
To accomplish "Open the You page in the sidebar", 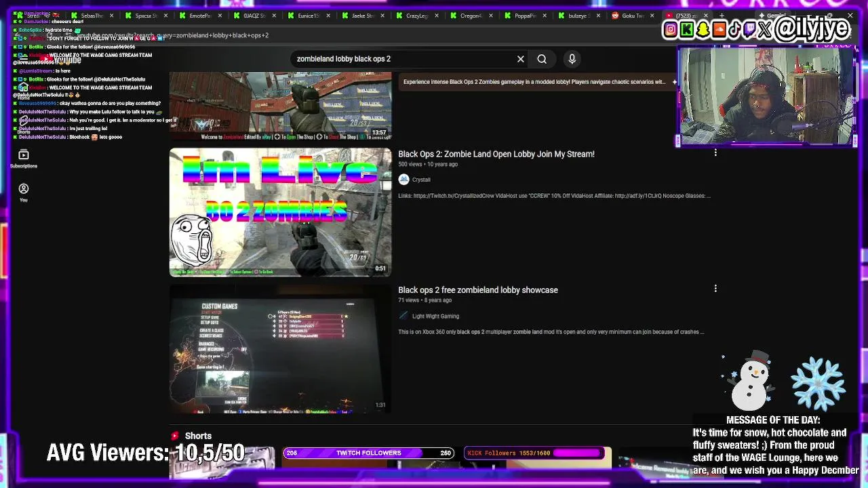I will [24, 192].
